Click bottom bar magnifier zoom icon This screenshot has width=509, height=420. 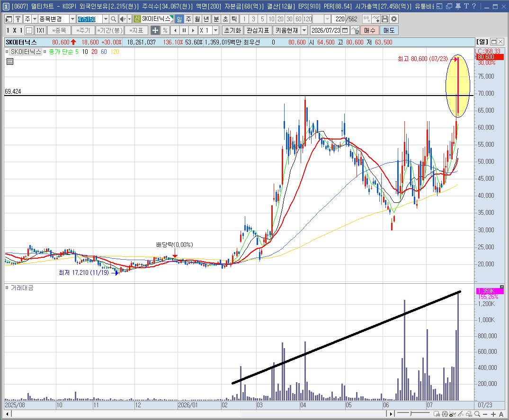[477, 414]
